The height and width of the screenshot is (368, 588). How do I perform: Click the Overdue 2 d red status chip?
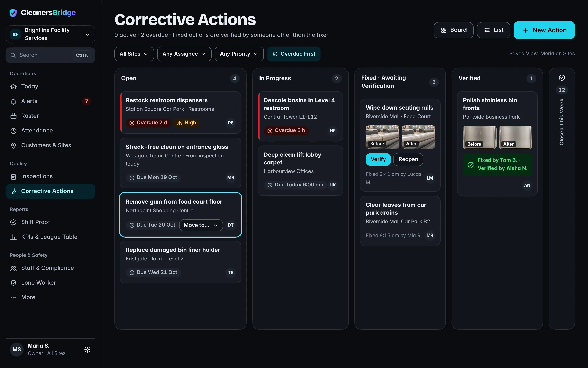[148, 123]
